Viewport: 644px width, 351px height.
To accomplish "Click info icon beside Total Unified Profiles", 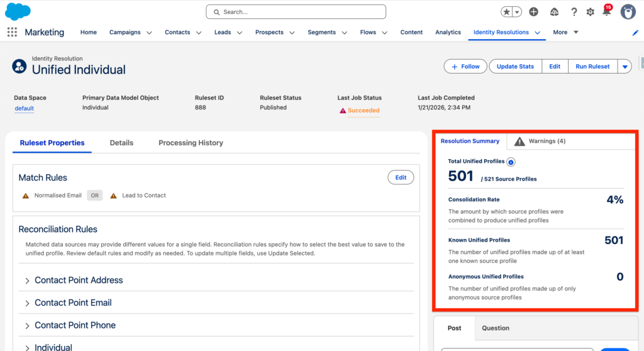I will coord(511,162).
